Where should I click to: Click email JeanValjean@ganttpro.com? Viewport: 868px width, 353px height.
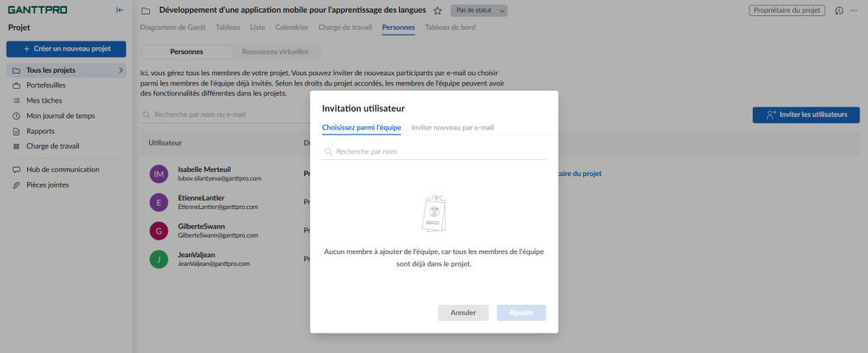[x=214, y=264]
